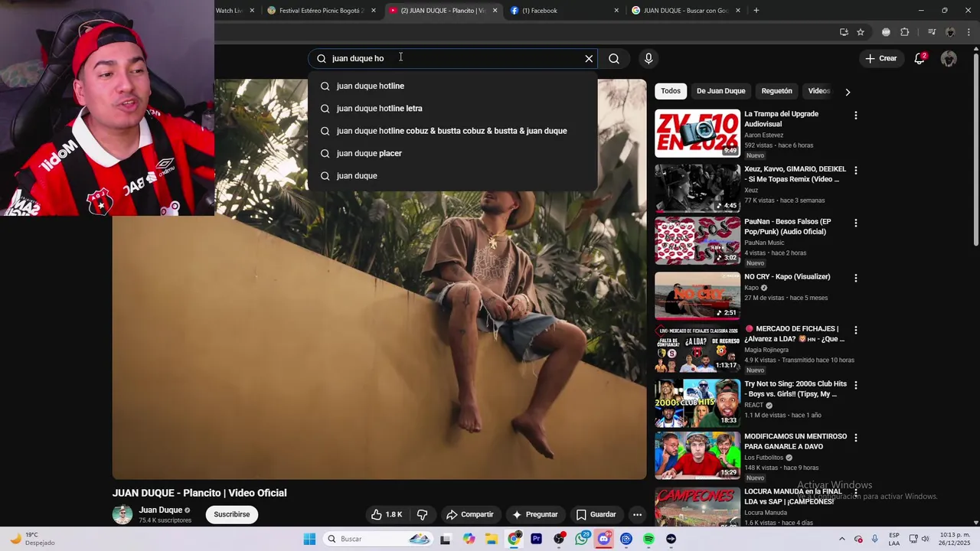The height and width of the screenshot is (551, 980).
Task: Open YouTube notifications bell
Action: 920,58
